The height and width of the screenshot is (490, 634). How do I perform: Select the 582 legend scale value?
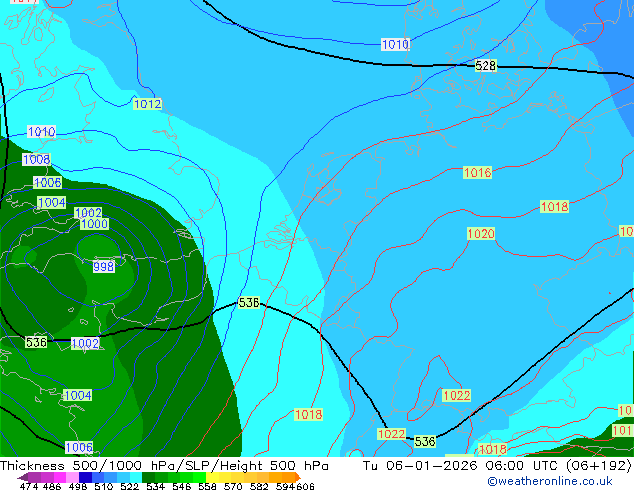pos(259,486)
